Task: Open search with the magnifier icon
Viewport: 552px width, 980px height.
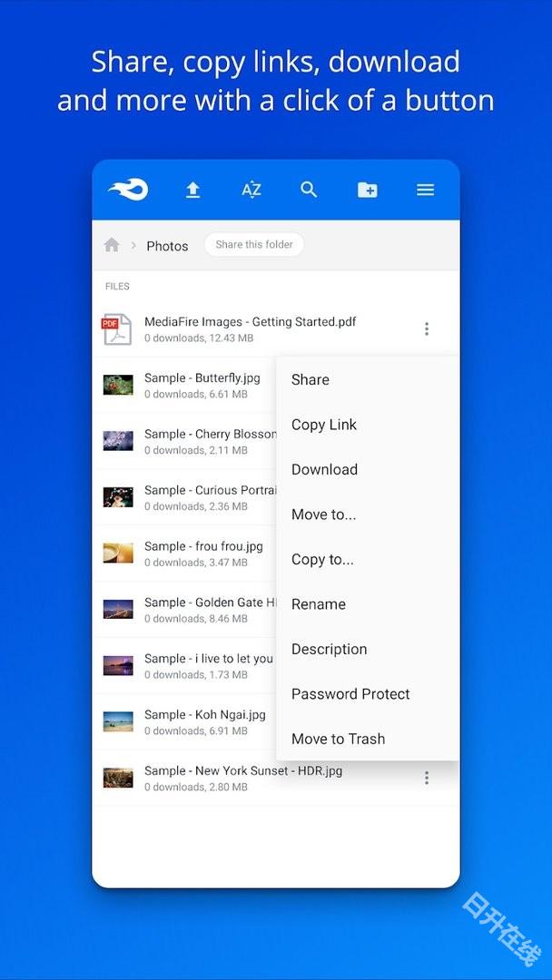Action: (x=309, y=190)
